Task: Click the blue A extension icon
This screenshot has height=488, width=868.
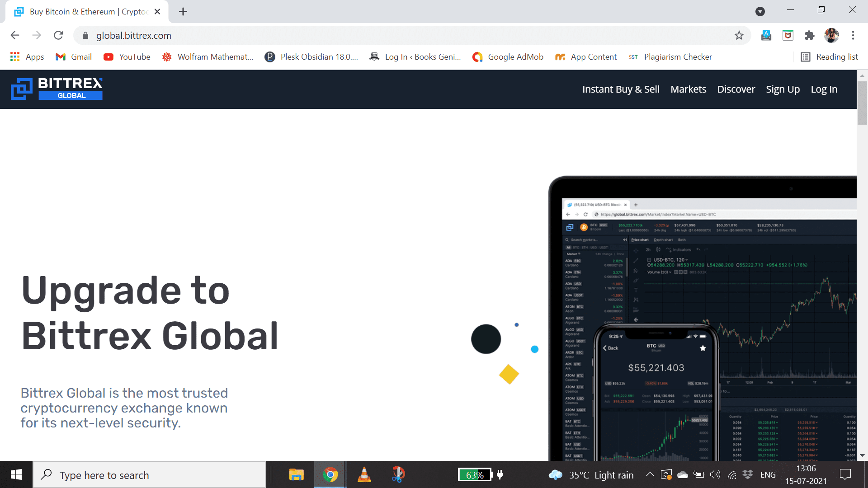Action: 766,35
